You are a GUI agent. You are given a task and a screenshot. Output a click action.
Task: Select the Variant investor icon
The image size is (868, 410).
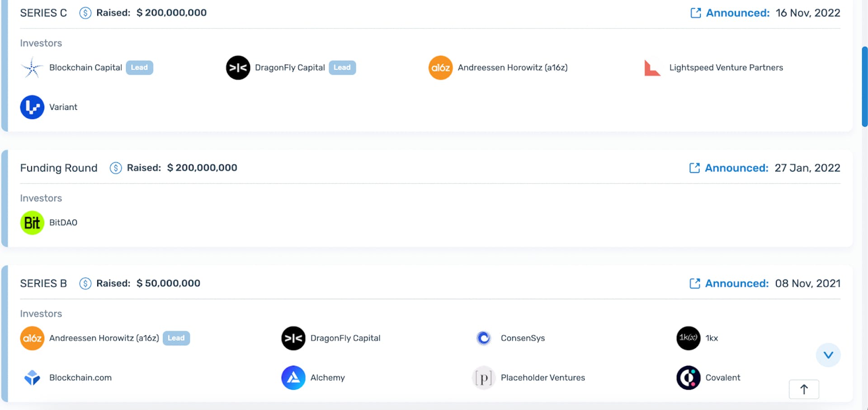[x=32, y=107]
